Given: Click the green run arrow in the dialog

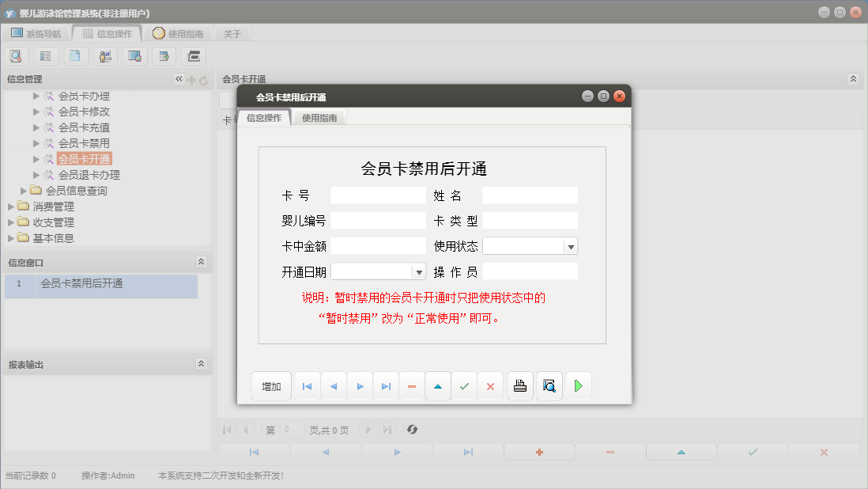Looking at the screenshot, I should click(576, 385).
